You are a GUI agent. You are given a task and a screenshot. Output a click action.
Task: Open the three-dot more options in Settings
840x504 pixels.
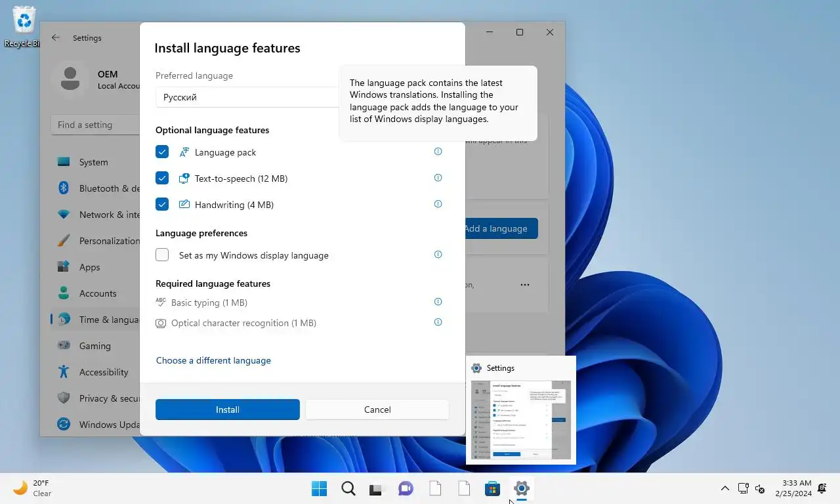(x=525, y=285)
